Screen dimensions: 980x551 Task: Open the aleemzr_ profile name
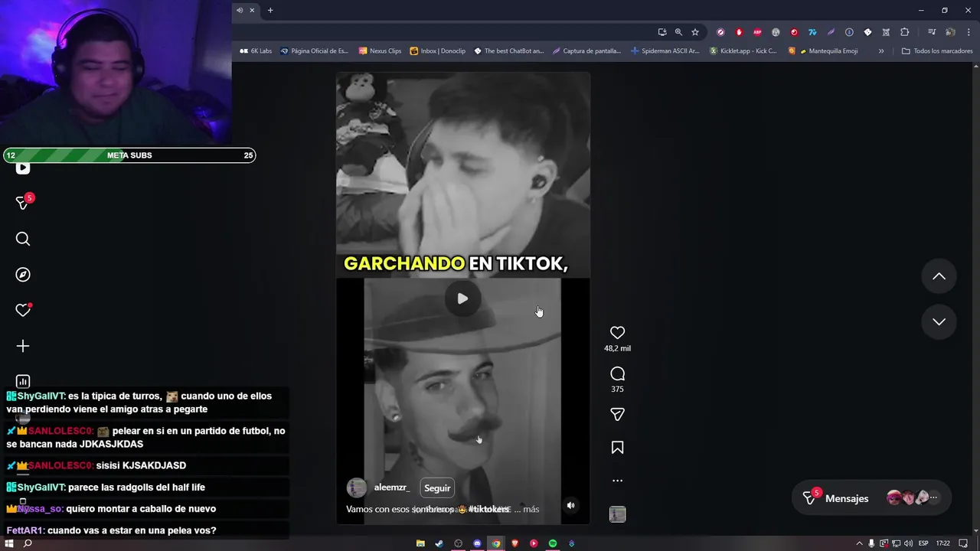[x=391, y=487]
